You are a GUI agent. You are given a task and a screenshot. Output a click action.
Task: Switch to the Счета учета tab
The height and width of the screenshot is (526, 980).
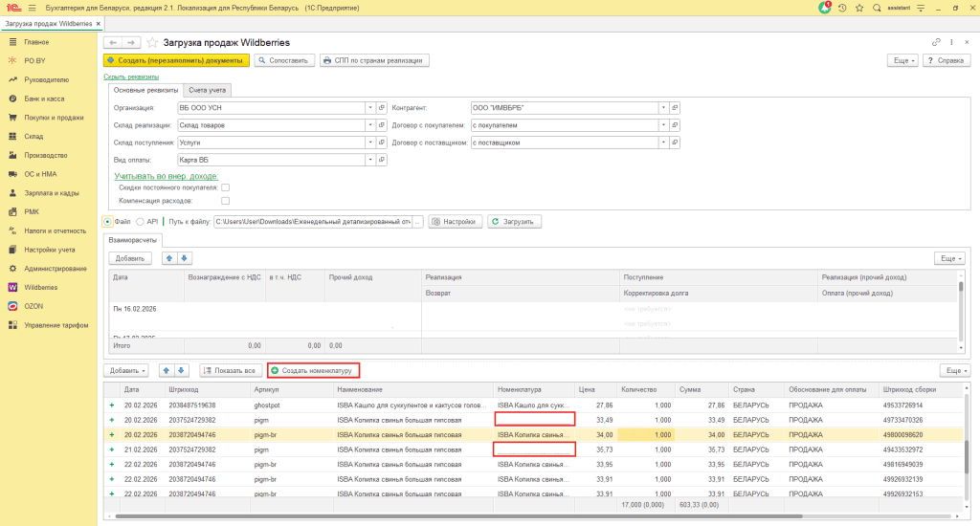[x=208, y=90]
